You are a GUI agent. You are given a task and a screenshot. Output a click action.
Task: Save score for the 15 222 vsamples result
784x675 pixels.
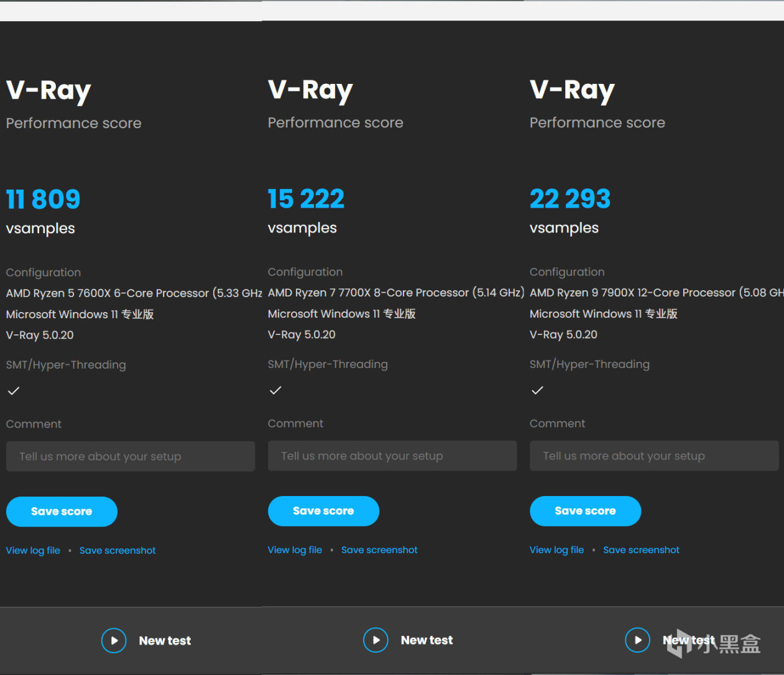(x=323, y=511)
